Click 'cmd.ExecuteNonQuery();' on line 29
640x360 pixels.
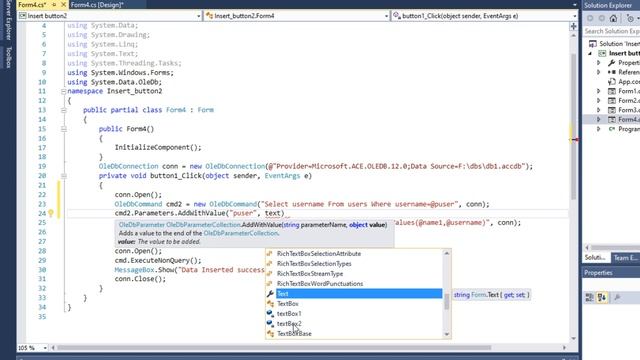click(158, 260)
